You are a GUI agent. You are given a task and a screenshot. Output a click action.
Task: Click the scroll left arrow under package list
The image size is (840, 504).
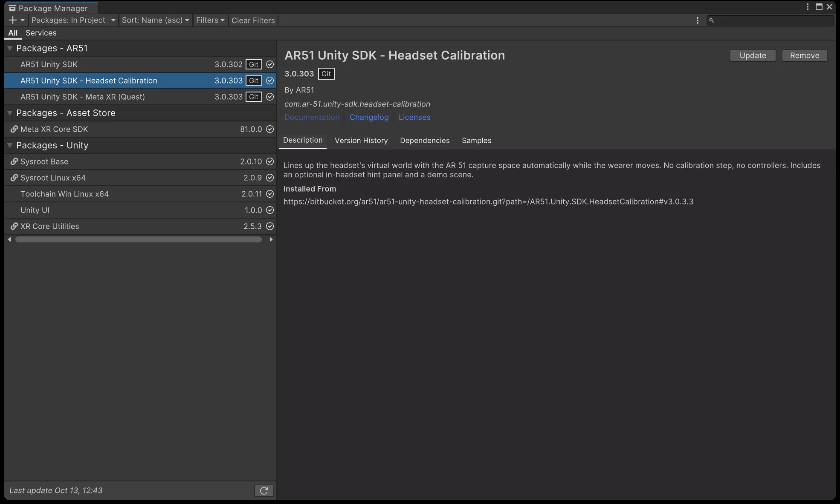pyautogui.click(x=9, y=239)
